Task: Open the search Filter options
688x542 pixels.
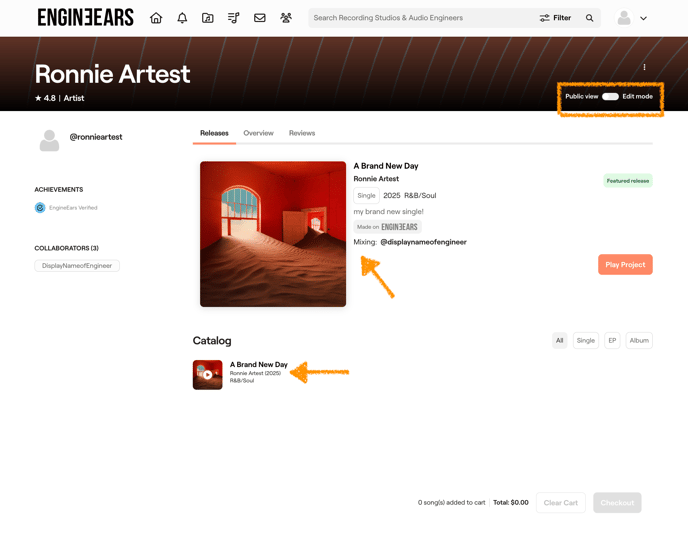Action: tap(556, 18)
